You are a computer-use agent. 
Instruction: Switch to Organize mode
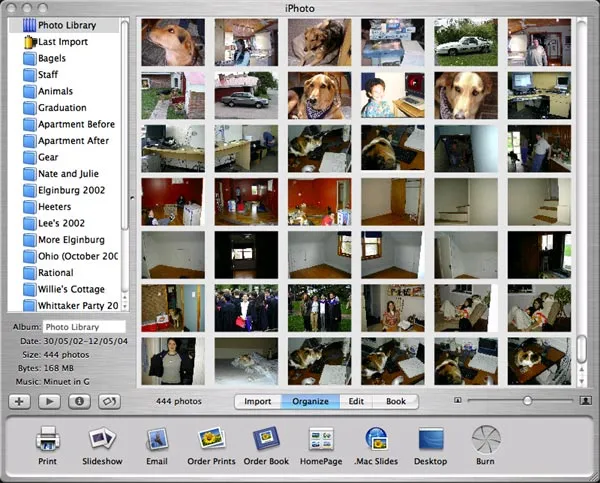310,401
